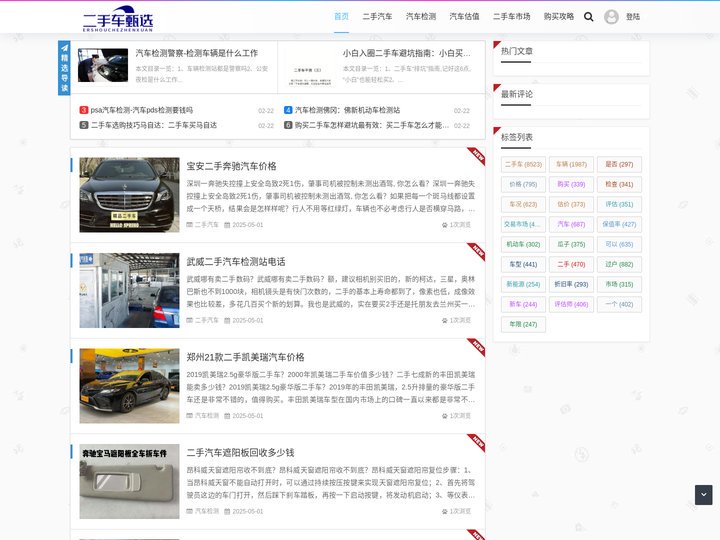Click the 二手车甄选 site logo
Image resolution: width=720 pixels, height=540 pixels.
tap(118, 19)
